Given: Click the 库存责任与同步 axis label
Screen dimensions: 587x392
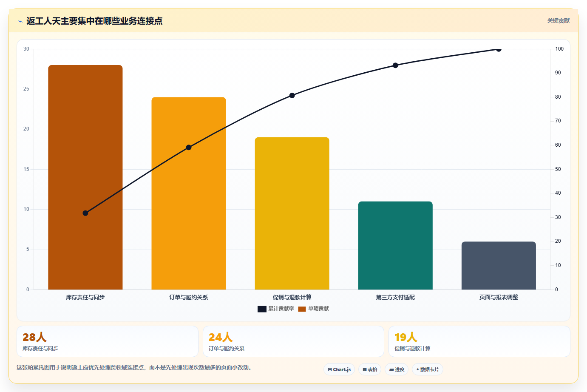Looking at the screenshot, I should (x=85, y=298).
